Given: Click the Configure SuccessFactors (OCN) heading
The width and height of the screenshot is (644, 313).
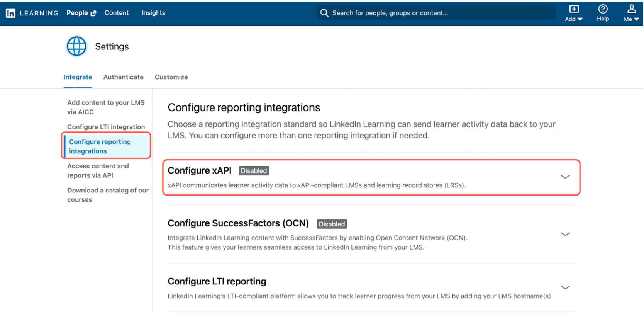Looking at the screenshot, I should click(x=238, y=223).
